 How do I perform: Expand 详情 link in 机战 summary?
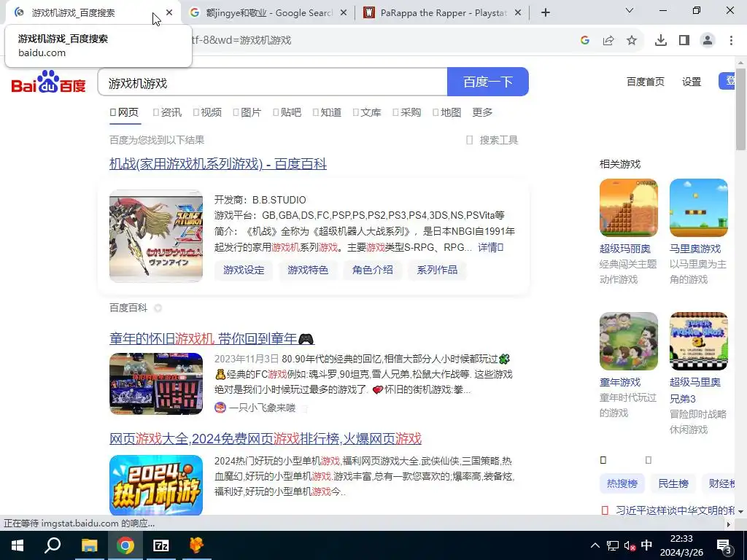tap(491, 248)
